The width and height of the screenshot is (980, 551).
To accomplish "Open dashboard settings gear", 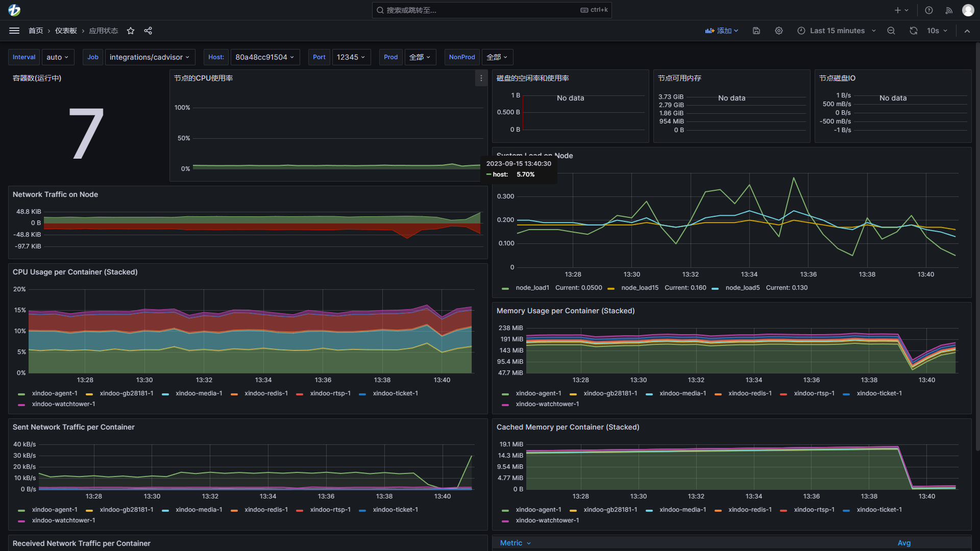I will [x=779, y=31].
